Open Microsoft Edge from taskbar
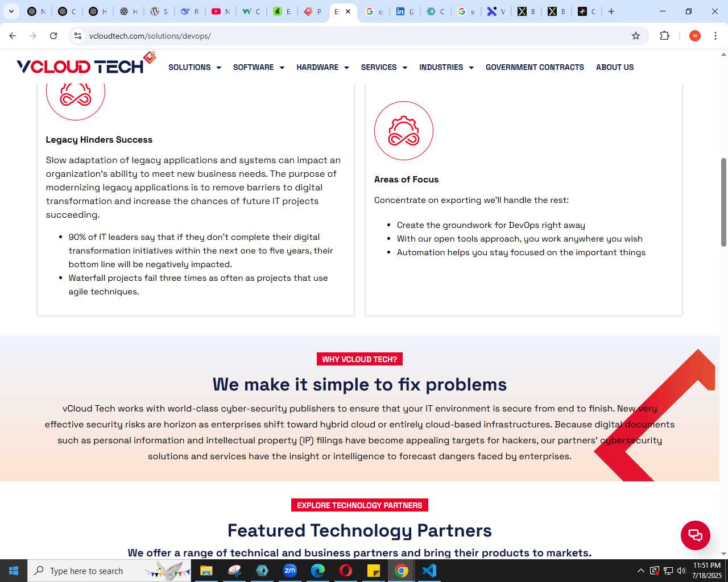Screen dimensions: 728x582 (318, 571)
